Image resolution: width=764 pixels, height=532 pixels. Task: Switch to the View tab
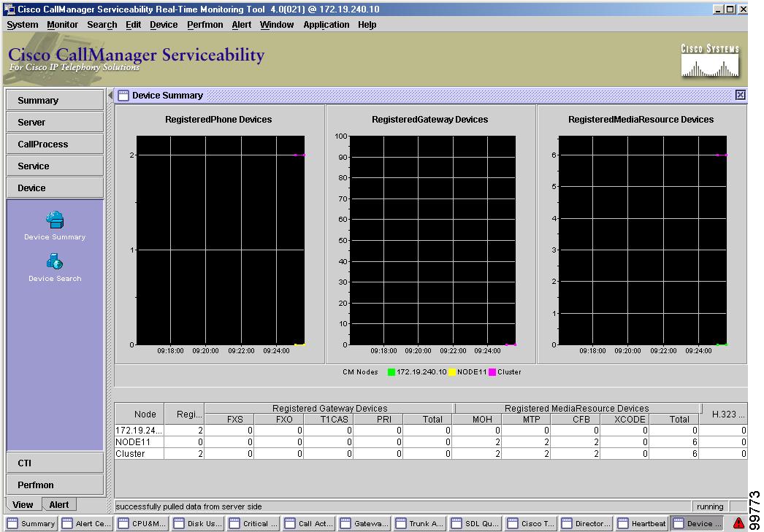coord(23,504)
